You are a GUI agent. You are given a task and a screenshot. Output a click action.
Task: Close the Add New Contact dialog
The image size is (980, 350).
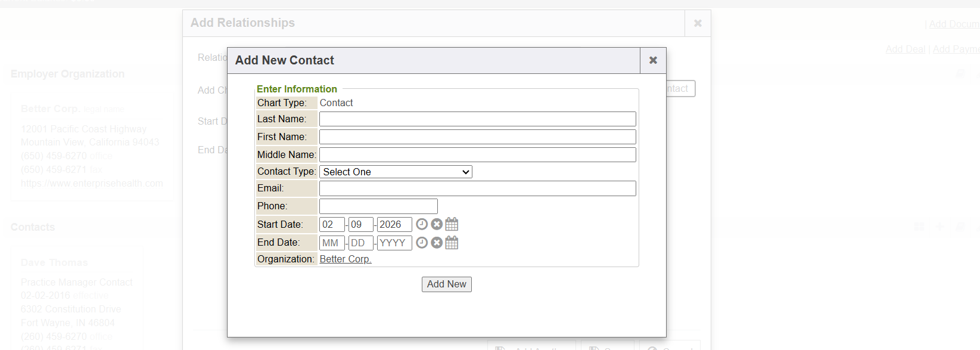[653, 60]
